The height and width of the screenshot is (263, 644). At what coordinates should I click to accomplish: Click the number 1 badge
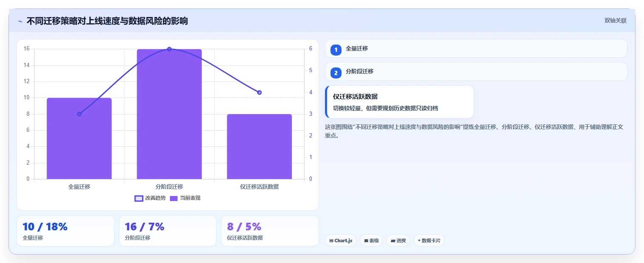[x=336, y=50]
